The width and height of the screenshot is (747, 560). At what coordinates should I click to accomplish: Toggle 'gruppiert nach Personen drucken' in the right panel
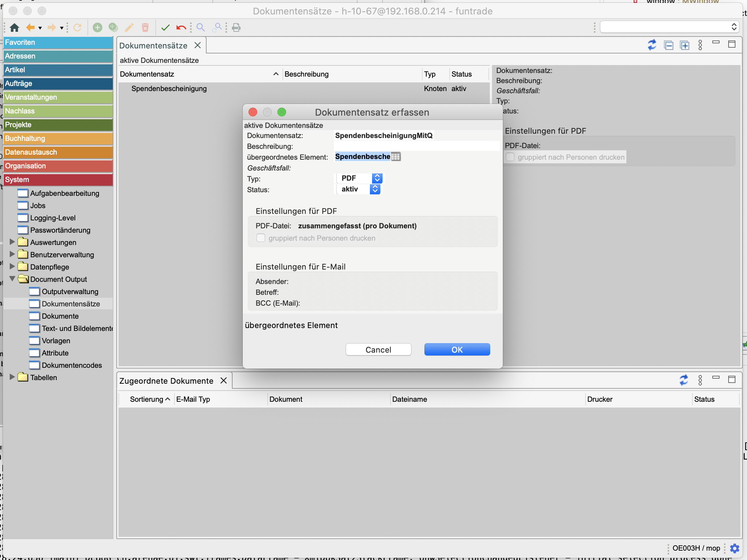coord(510,157)
